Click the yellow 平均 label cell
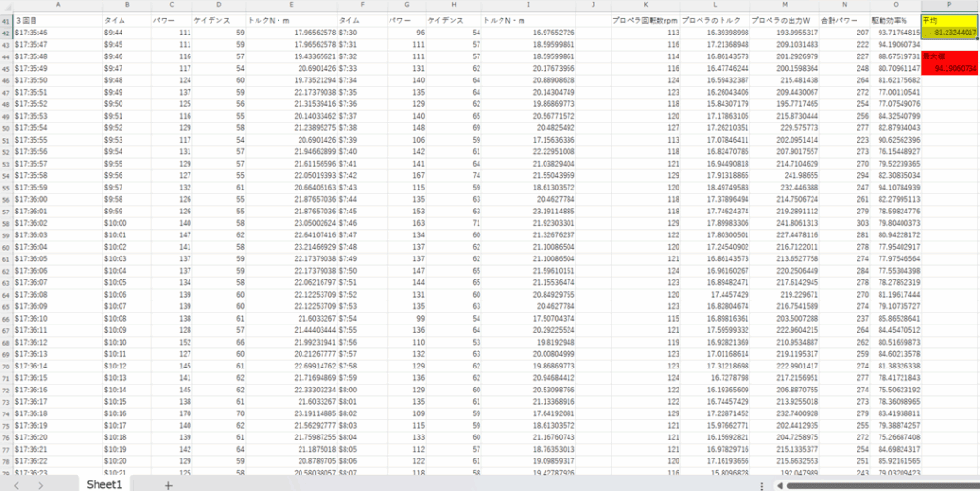 (949, 20)
